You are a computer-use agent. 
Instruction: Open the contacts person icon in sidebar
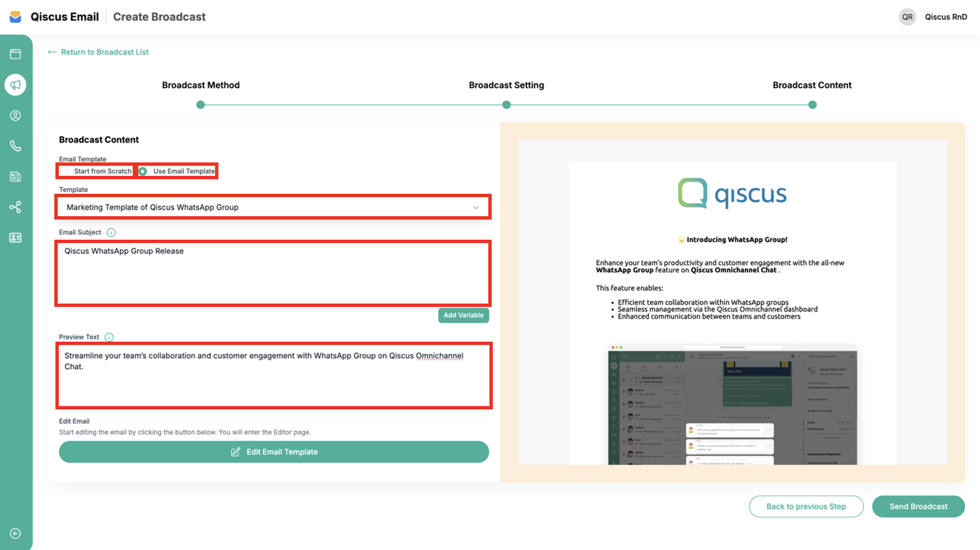16,115
